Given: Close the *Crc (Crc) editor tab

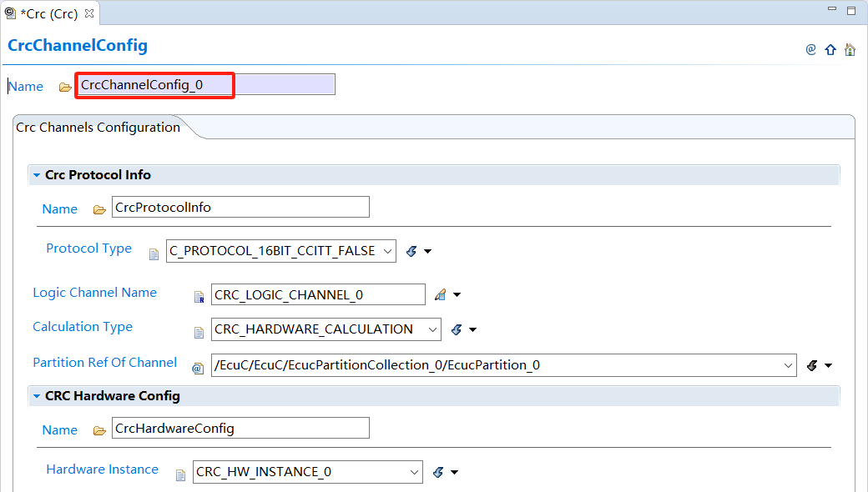Looking at the screenshot, I should point(89,14).
